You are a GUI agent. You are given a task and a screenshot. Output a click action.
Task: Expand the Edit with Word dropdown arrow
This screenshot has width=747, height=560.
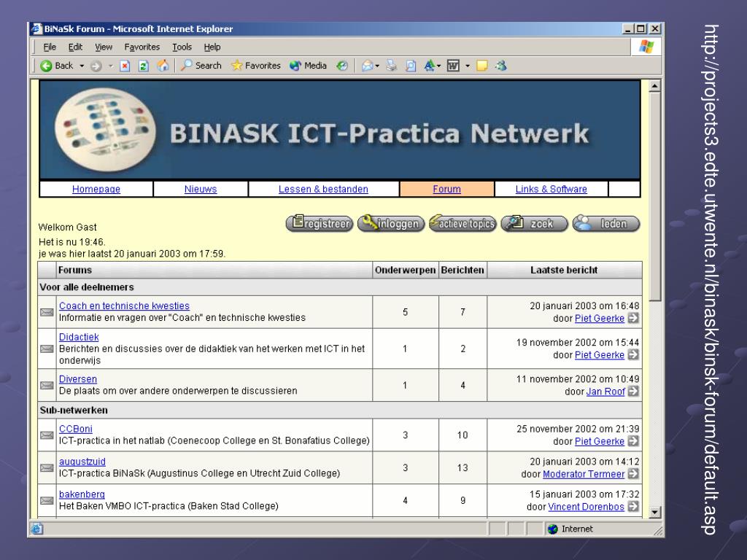[x=468, y=66]
